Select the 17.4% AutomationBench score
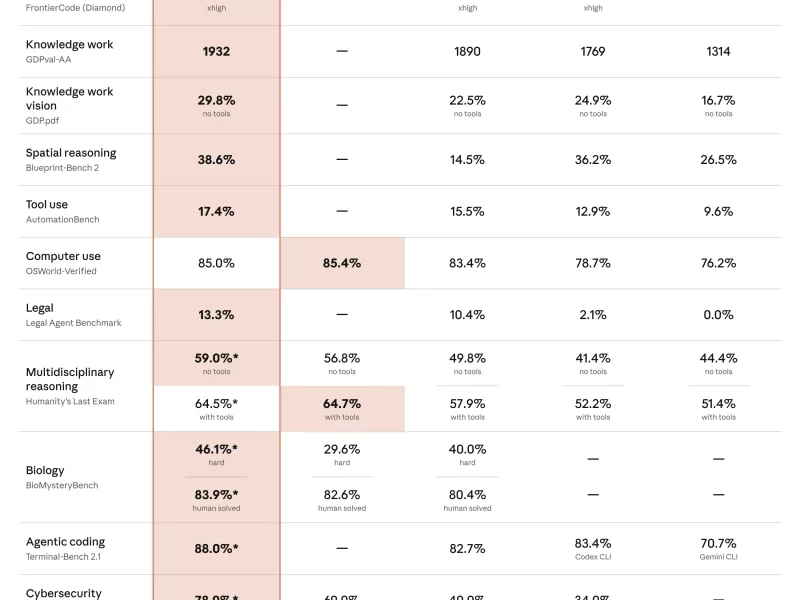The image size is (800, 600). pyautogui.click(x=216, y=211)
